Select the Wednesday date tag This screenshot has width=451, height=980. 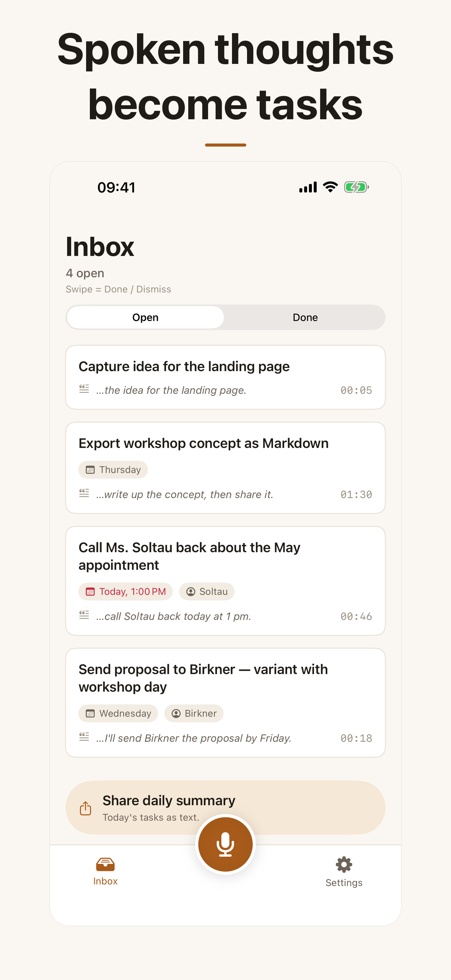[x=118, y=713]
